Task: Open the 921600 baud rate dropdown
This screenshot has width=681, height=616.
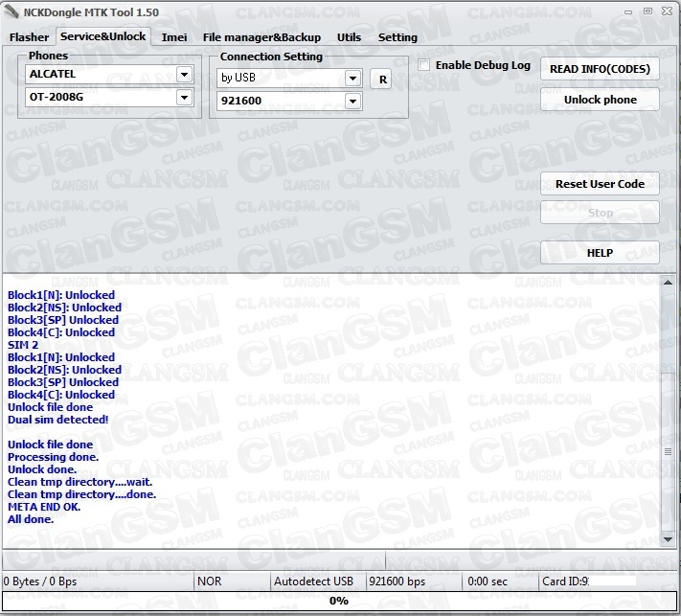Action: 352,102
